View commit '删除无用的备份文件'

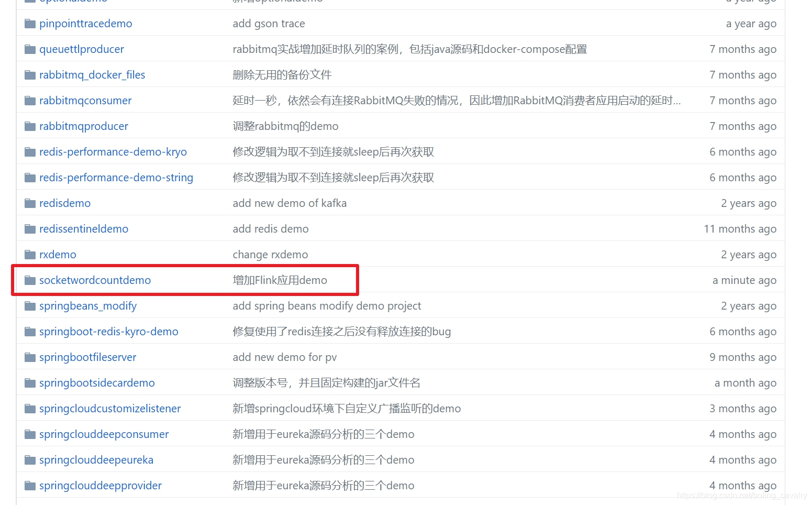282,75
